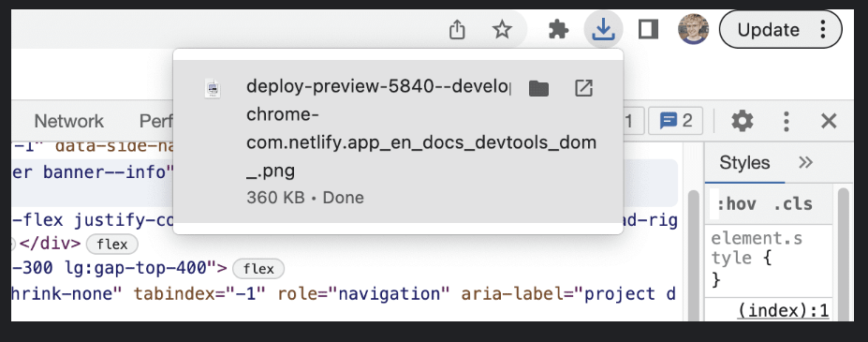Open the (index):1 source link

(783, 311)
